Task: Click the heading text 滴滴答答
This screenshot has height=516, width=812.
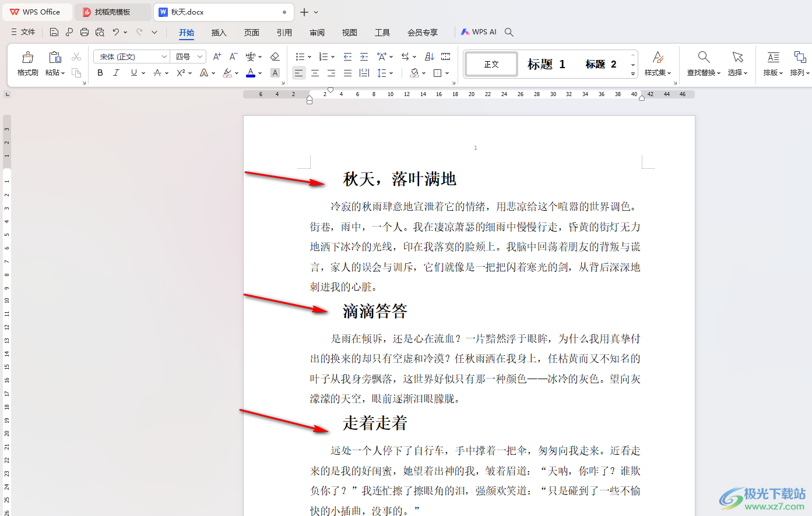Action: pyautogui.click(x=375, y=312)
